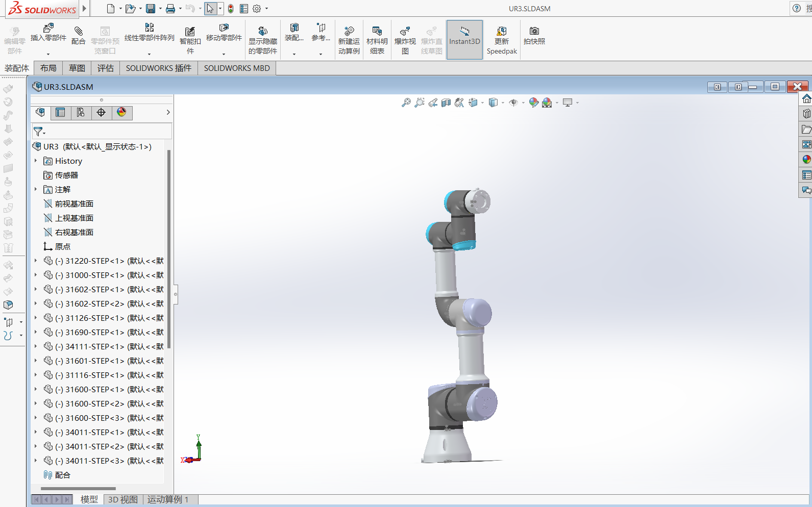Open the dropdown arrow under 移动零部件
The image size is (812, 507).
[x=224, y=54]
